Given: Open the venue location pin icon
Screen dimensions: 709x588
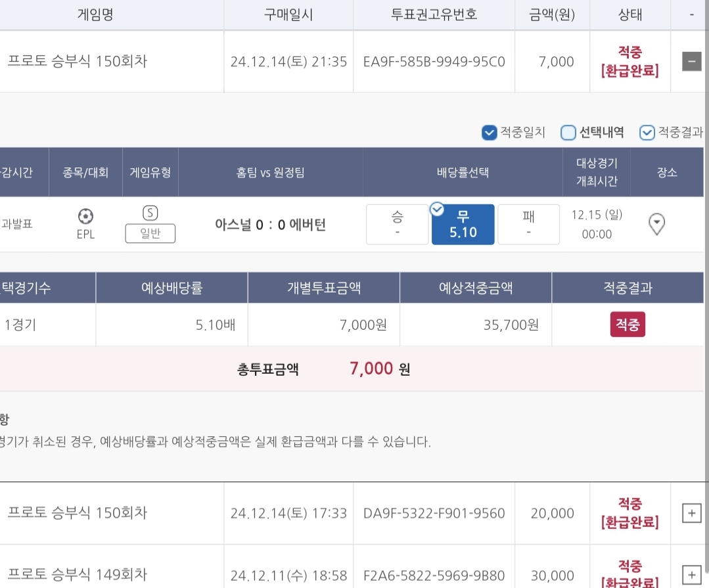Looking at the screenshot, I should (x=656, y=225).
